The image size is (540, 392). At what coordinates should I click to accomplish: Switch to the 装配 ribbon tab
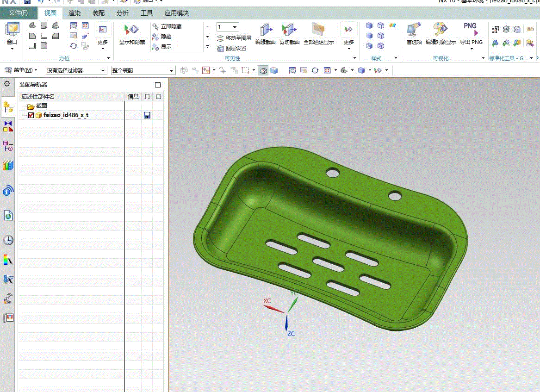coord(99,13)
